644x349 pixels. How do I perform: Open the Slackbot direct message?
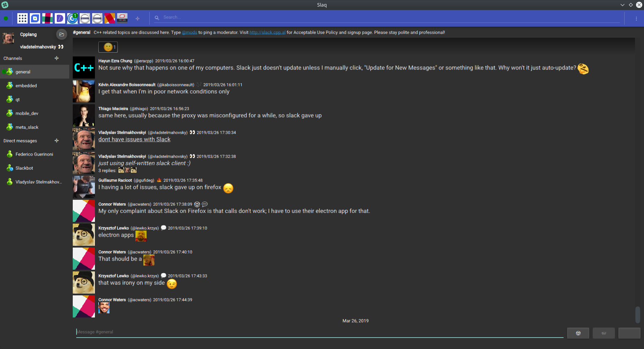(x=35, y=168)
